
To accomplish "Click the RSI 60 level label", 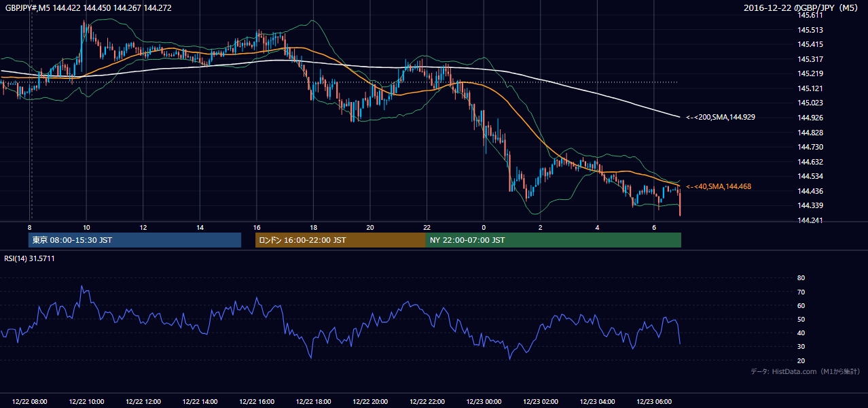I will (x=801, y=305).
